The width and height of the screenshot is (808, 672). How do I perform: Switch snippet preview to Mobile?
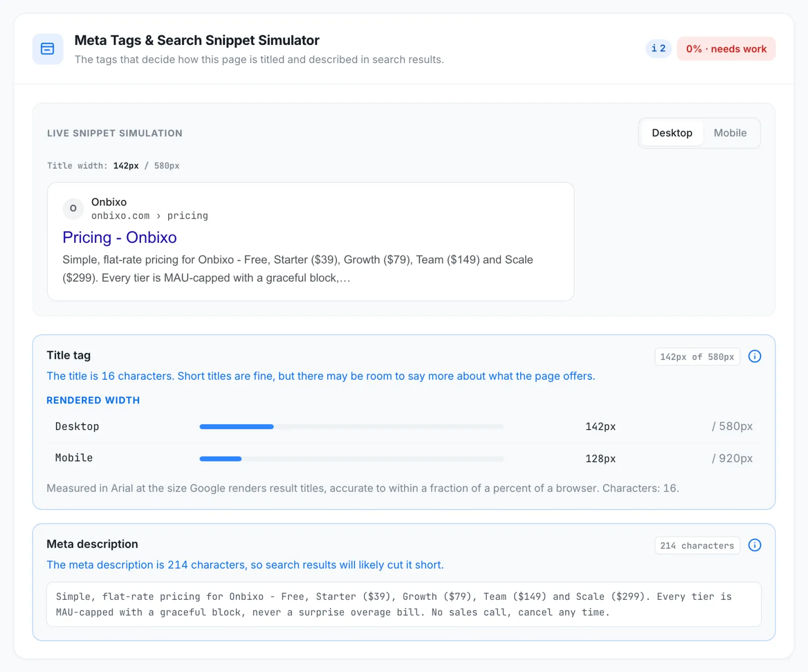(x=730, y=133)
